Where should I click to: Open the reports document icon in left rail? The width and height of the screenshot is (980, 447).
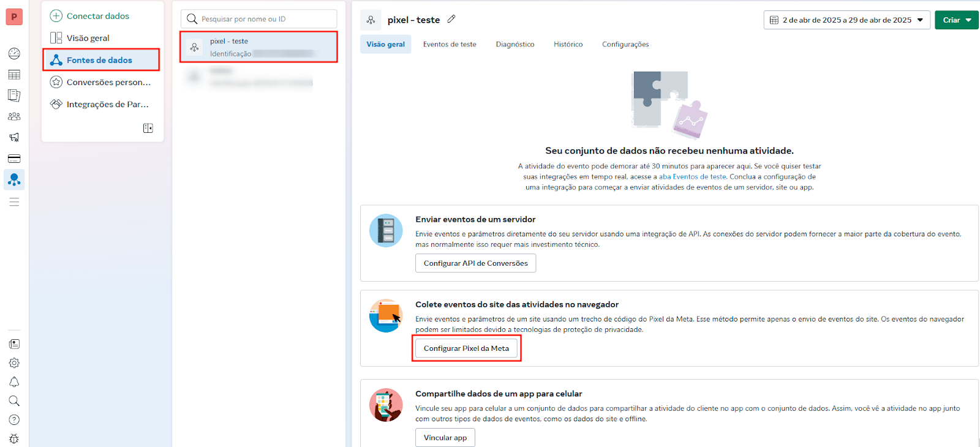[14, 96]
